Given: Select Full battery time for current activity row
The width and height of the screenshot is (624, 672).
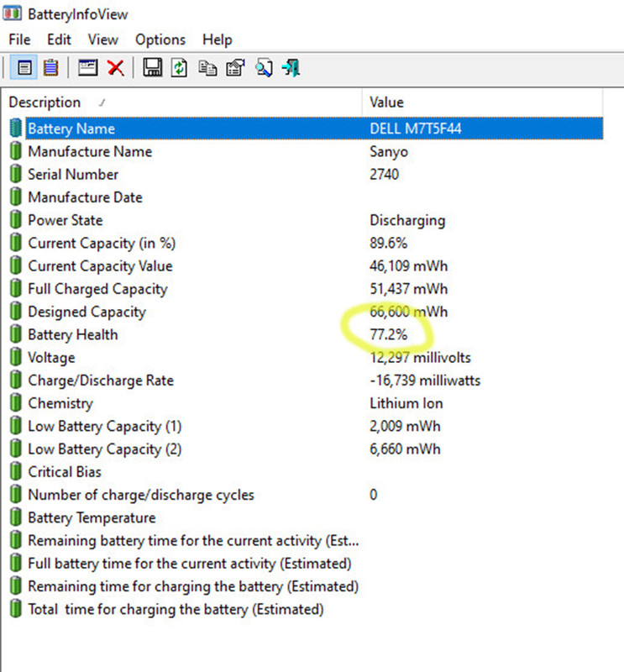Looking at the screenshot, I should coord(306,563).
